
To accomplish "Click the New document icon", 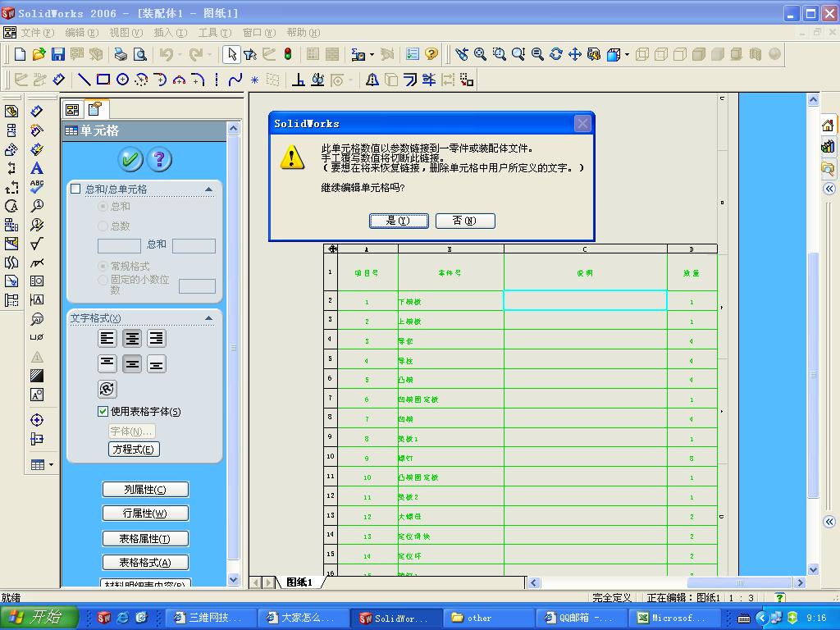I will pos(20,54).
